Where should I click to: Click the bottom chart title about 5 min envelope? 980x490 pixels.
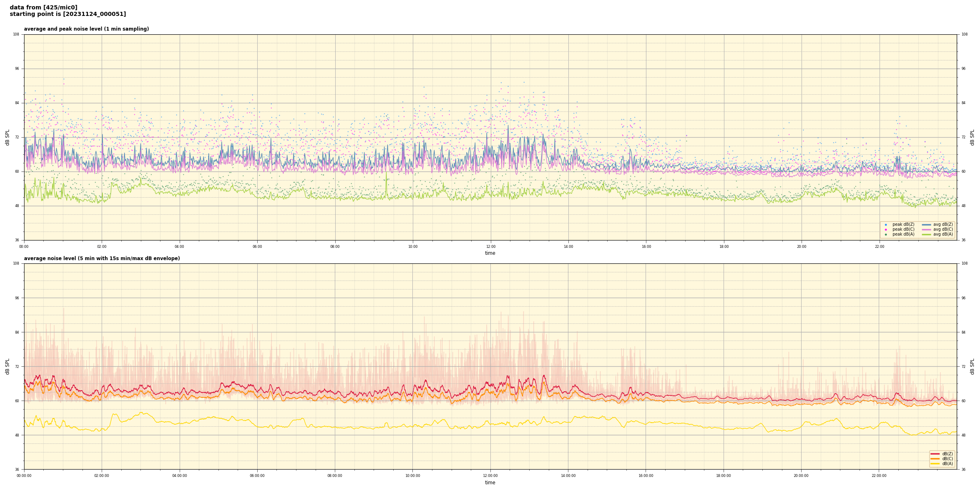pos(102,258)
